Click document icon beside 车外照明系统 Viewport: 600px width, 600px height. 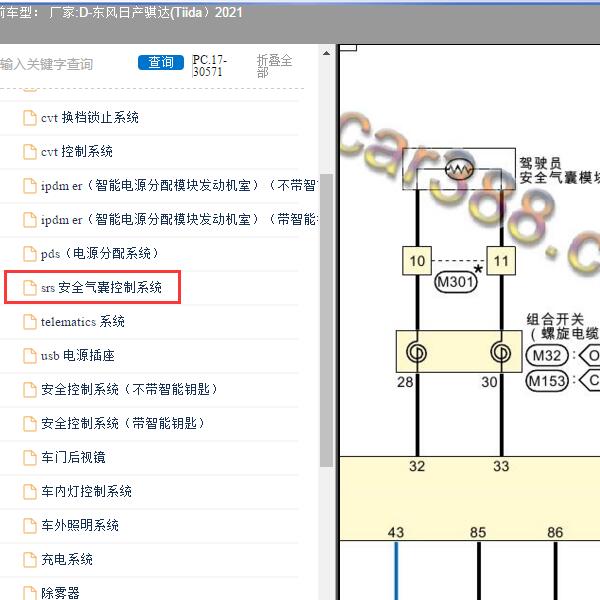pos(30,526)
